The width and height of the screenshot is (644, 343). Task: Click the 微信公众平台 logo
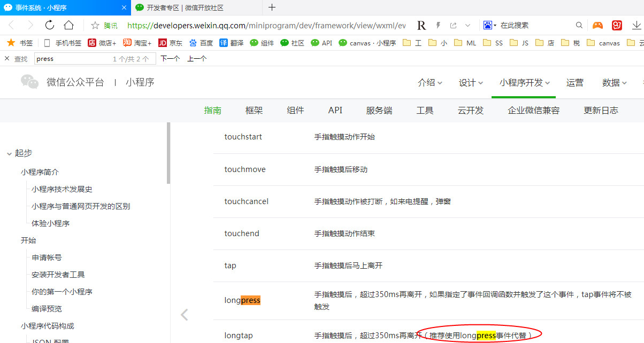point(63,82)
